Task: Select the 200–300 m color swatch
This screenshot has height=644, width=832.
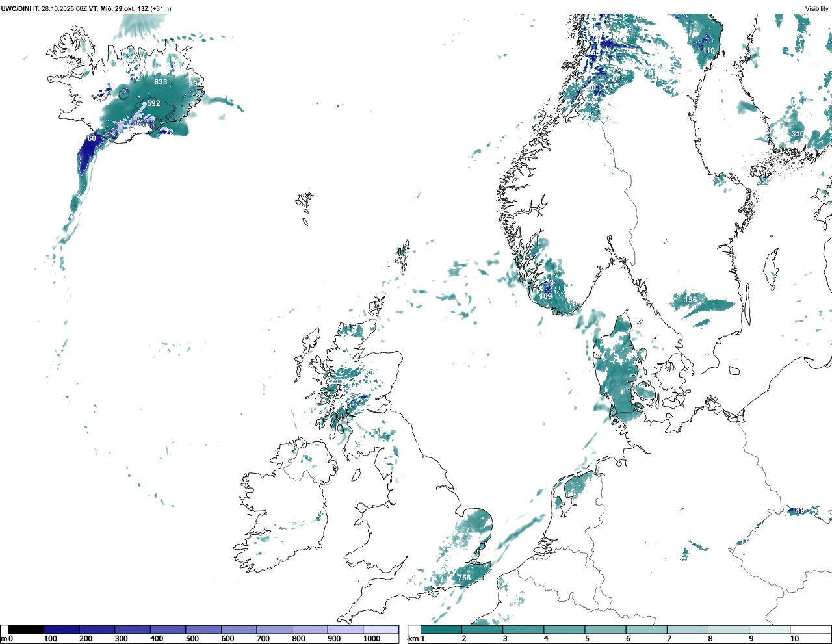Action: click(97, 630)
